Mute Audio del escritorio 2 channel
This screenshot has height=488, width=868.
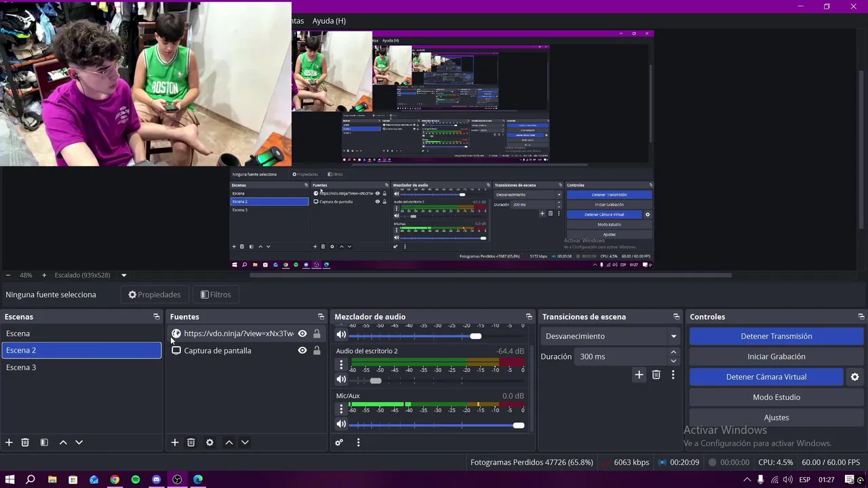tap(341, 380)
